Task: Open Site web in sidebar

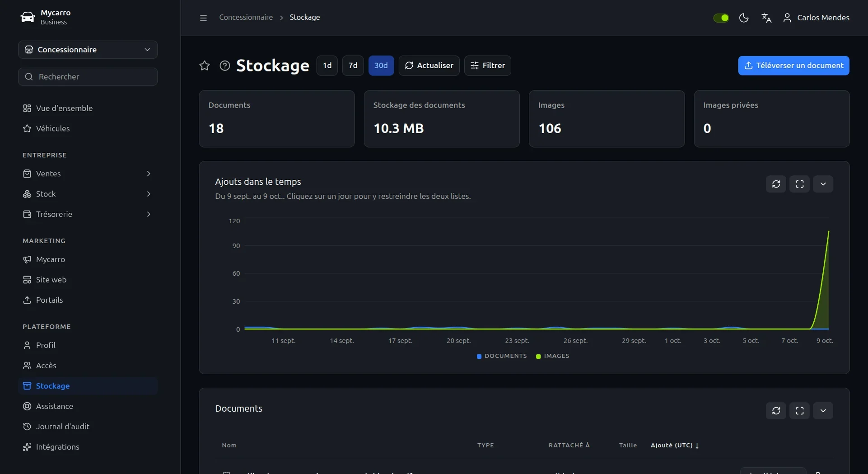Action: pos(88,280)
